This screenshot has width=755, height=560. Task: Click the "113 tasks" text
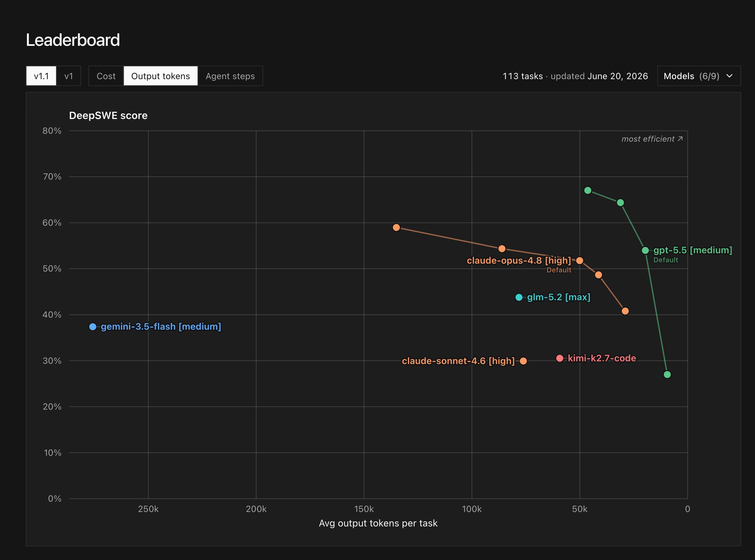point(523,76)
